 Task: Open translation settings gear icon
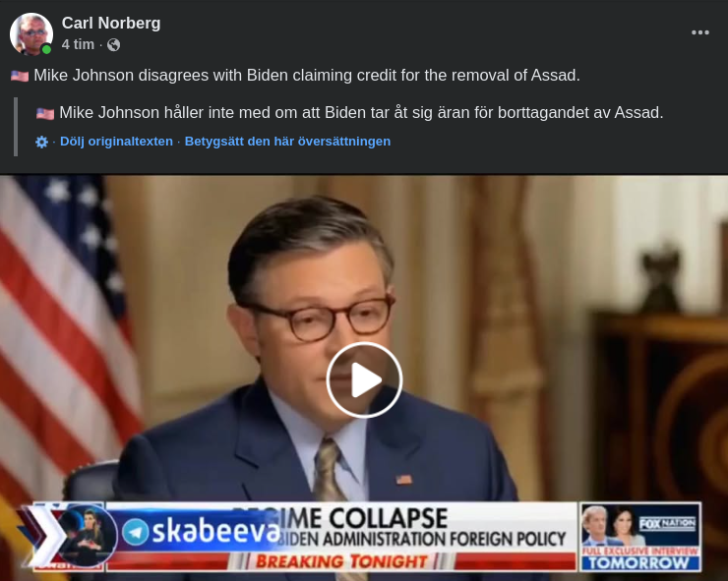coord(41,142)
